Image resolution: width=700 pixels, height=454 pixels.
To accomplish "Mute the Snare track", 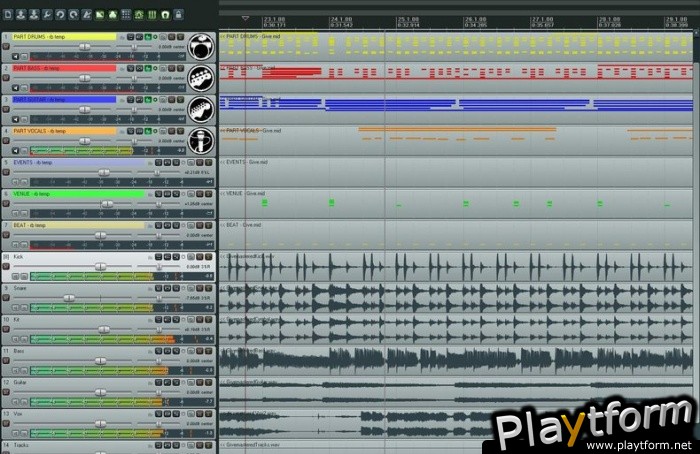I will [200, 288].
